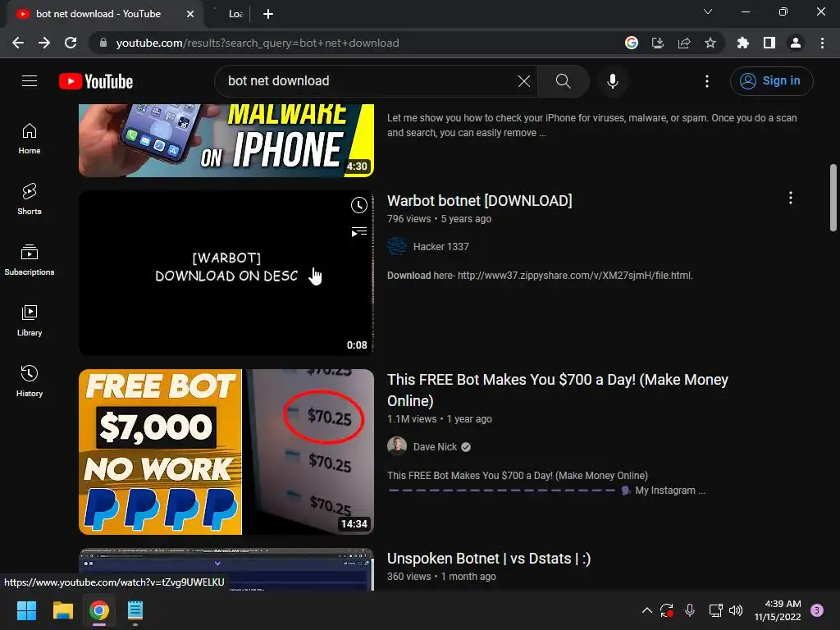The width and height of the screenshot is (840, 630).
Task: Go back in browser
Action: coord(18,43)
